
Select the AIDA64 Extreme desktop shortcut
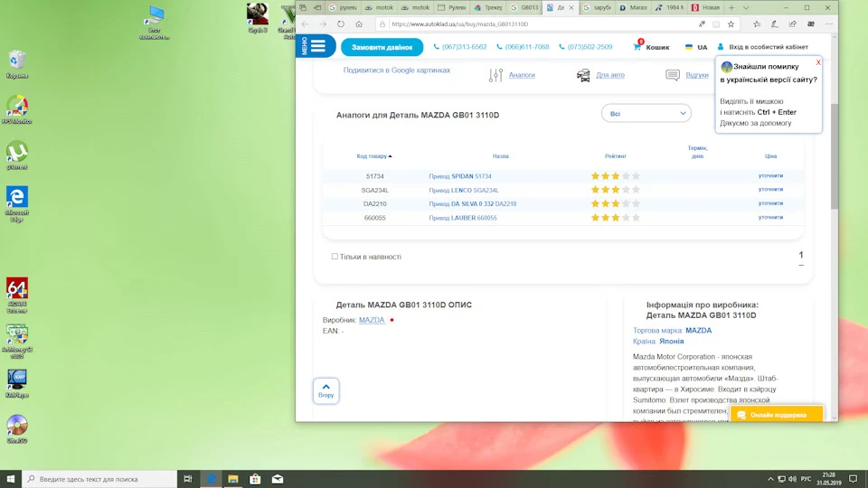tap(16, 296)
